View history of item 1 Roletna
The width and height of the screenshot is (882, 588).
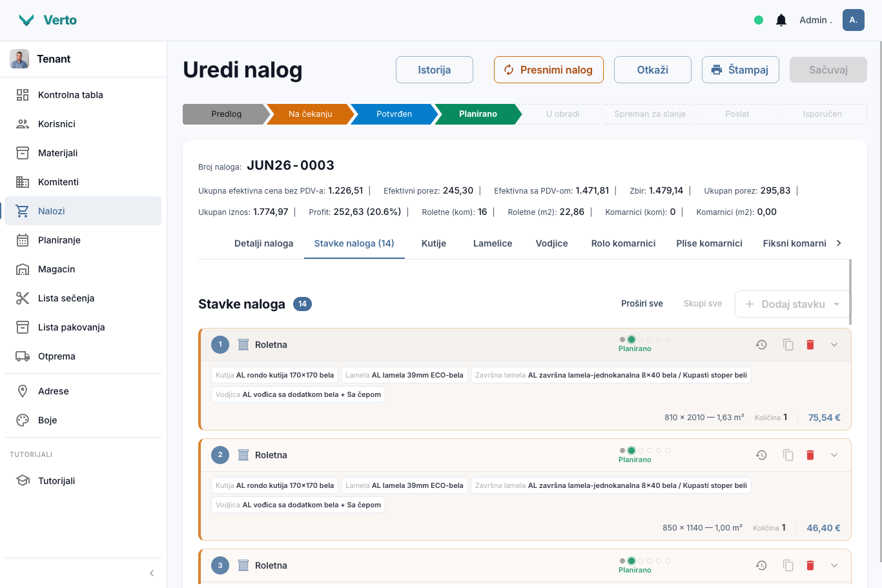click(761, 345)
